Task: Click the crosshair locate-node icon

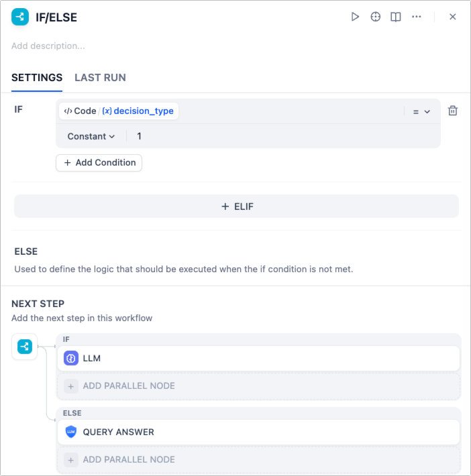Action: (x=376, y=17)
